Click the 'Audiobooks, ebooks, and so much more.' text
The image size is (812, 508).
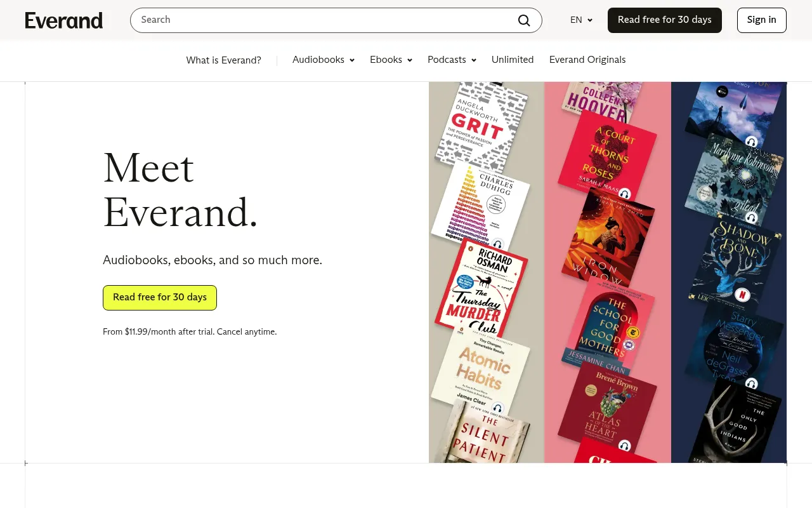click(213, 260)
